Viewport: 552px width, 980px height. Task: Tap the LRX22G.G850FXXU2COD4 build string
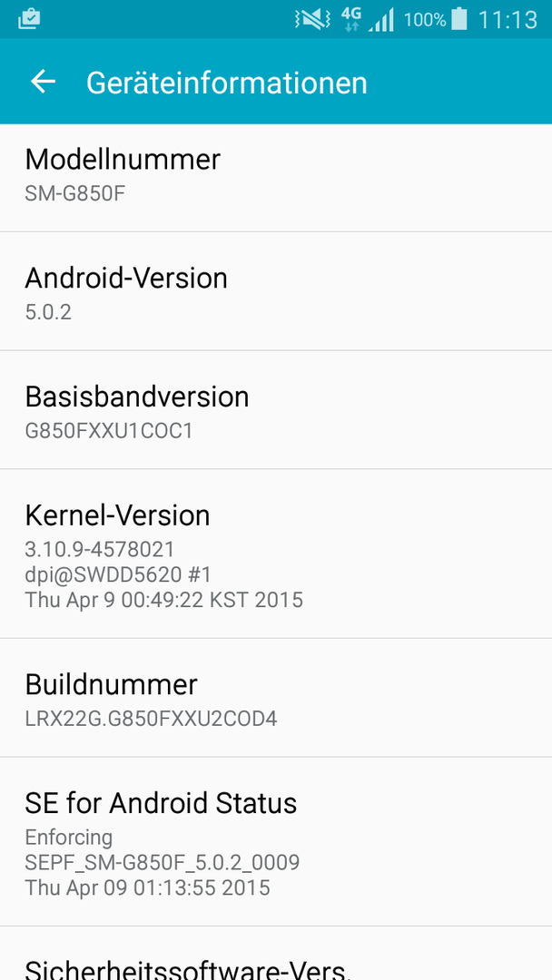[151, 719]
